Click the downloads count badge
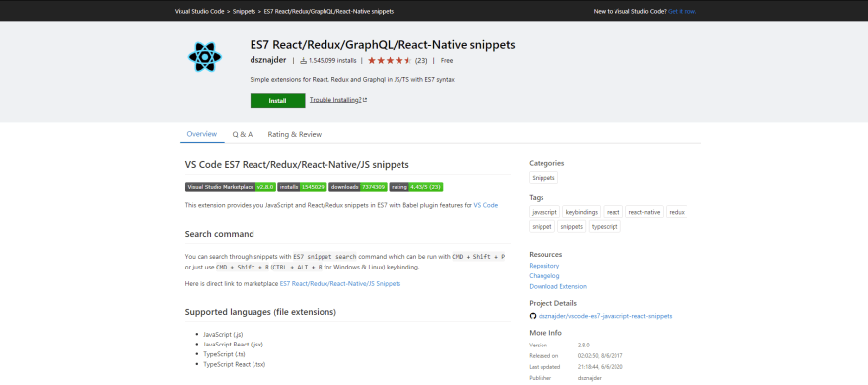Image resolution: width=868 pixels, height=385 pixels. tap(358, 187)
